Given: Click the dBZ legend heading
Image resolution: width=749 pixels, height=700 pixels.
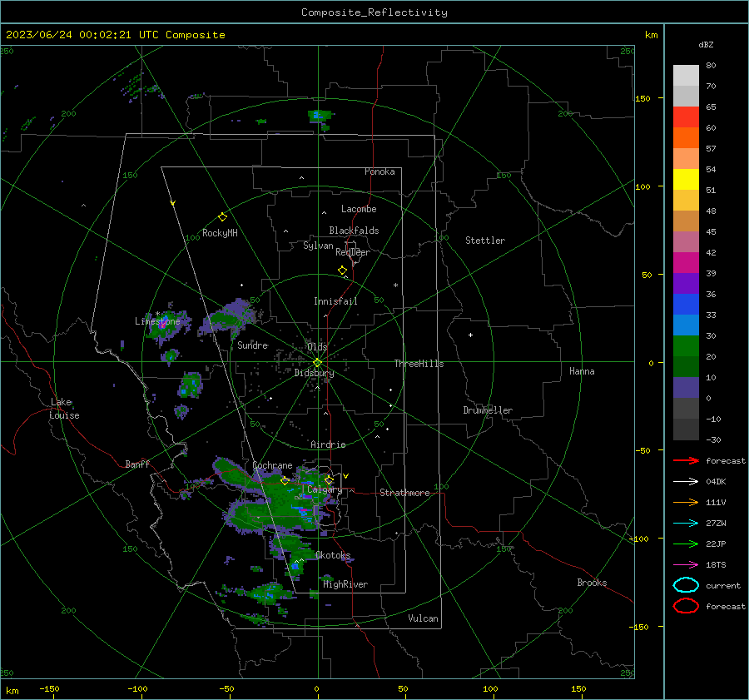Looking at the screenshot, I should [x=706, y=45].
